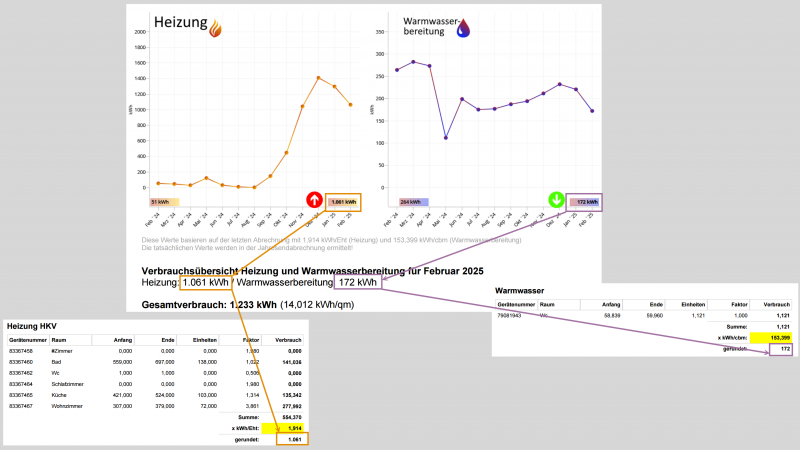The image size is (800, 450).
Task: Click Warmwasser Ende value 59,960
Action: (655, 316)
